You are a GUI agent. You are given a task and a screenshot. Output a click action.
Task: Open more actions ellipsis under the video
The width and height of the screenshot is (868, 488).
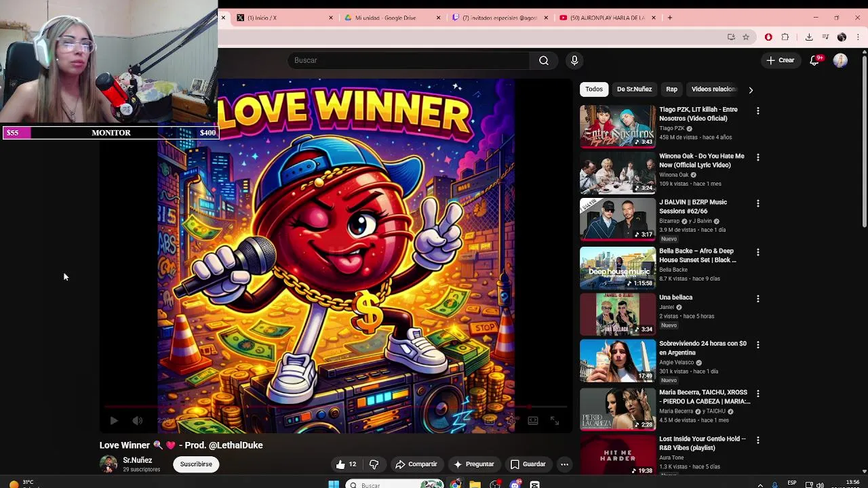point(564,464)
